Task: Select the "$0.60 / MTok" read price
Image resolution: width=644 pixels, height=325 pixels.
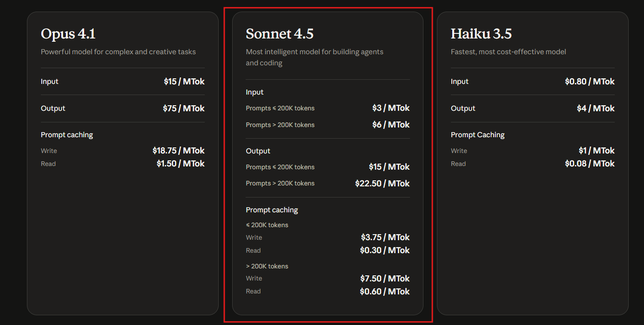Action: pos(385,292)
